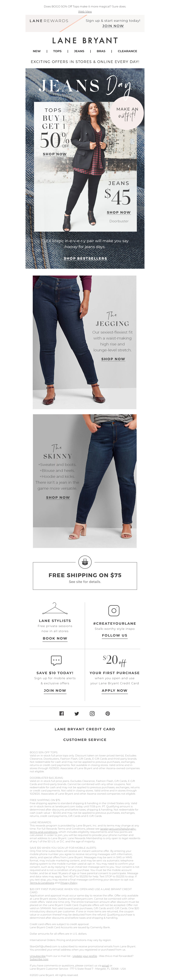Click the chat bubble icon for mobile alerts
170x980 pixels.
click(56, 660)
